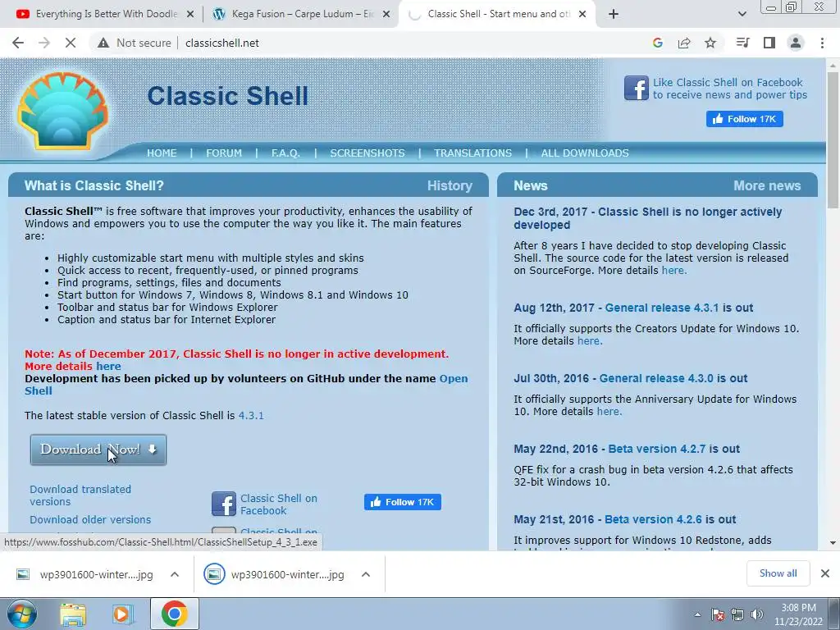Click the tab search chevron
The width and height of the screenshot is (840, 630).
[x=742, y=14]
